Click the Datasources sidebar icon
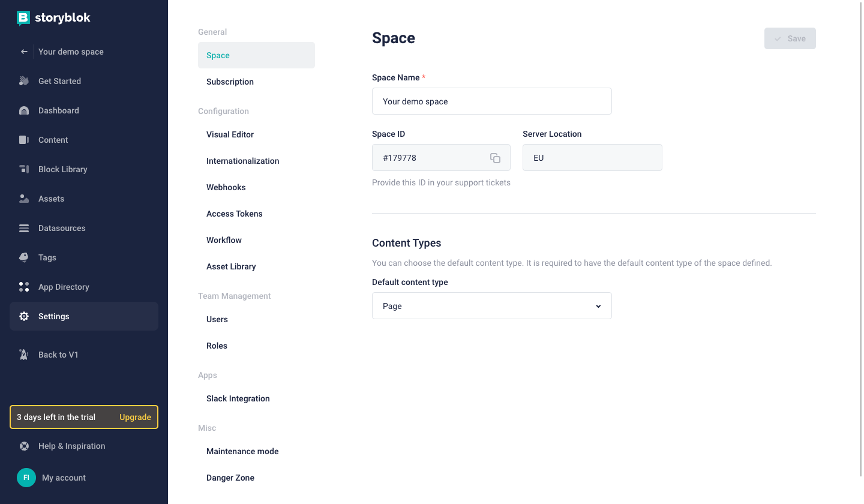This screenshot has width=864, height=504. pyautogui.click(x=24, y=228)
